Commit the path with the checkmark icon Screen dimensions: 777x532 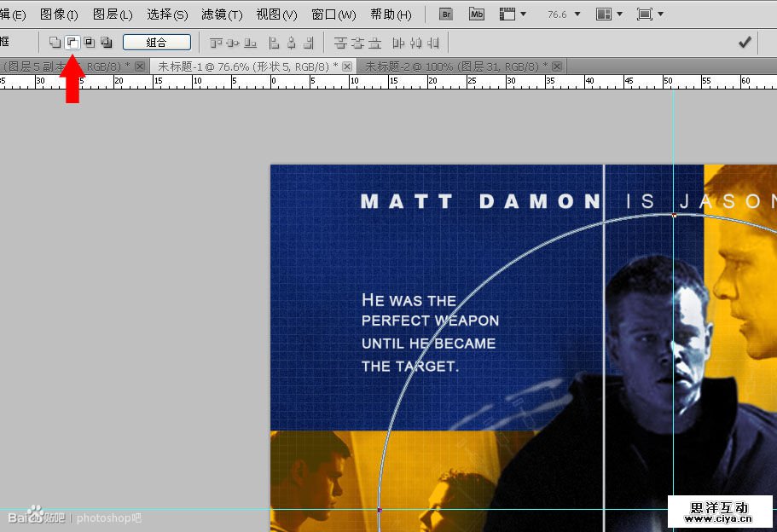coord(745,42)
